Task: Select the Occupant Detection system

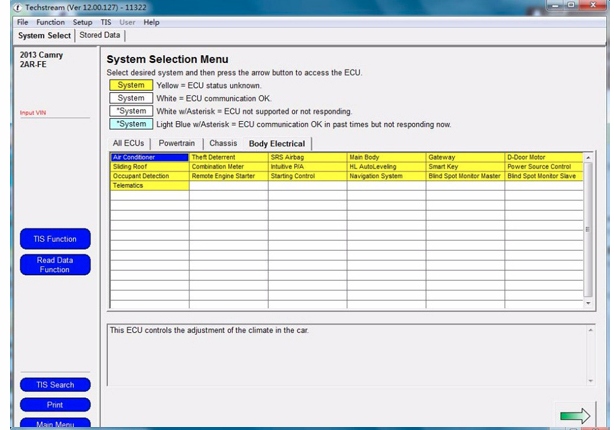Action: pyautogui.click(x=150, y=176)
